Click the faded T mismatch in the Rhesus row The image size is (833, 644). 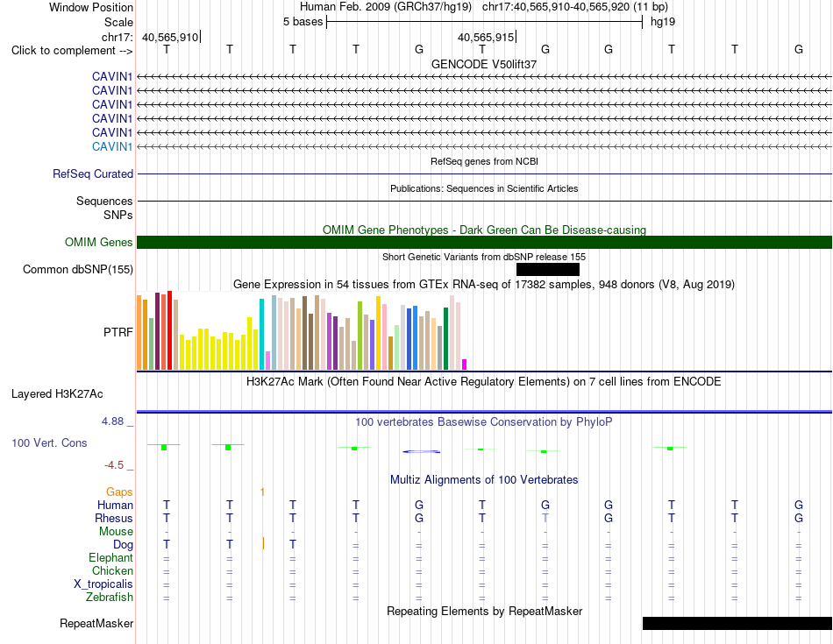[x=545, y=518]
